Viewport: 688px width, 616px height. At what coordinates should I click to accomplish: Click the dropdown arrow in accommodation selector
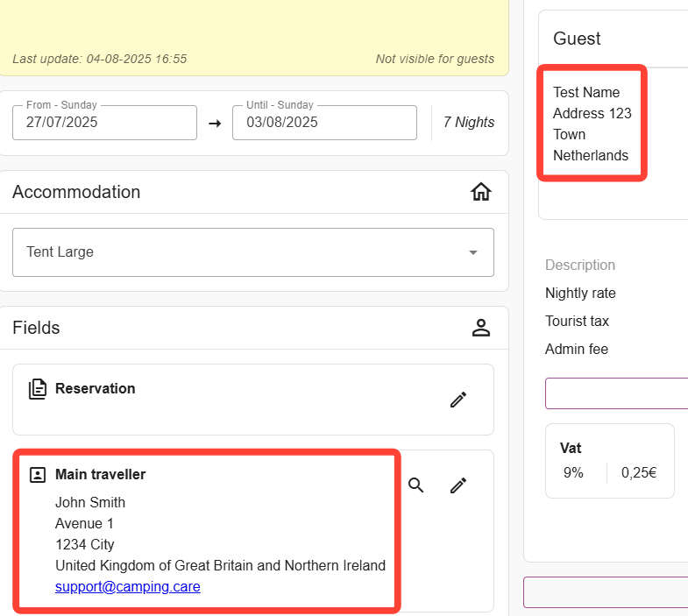click(473, 252)
